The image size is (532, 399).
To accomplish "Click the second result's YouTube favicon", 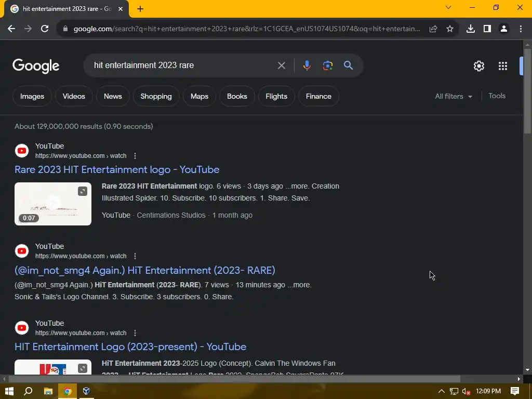I will (22, 251).
